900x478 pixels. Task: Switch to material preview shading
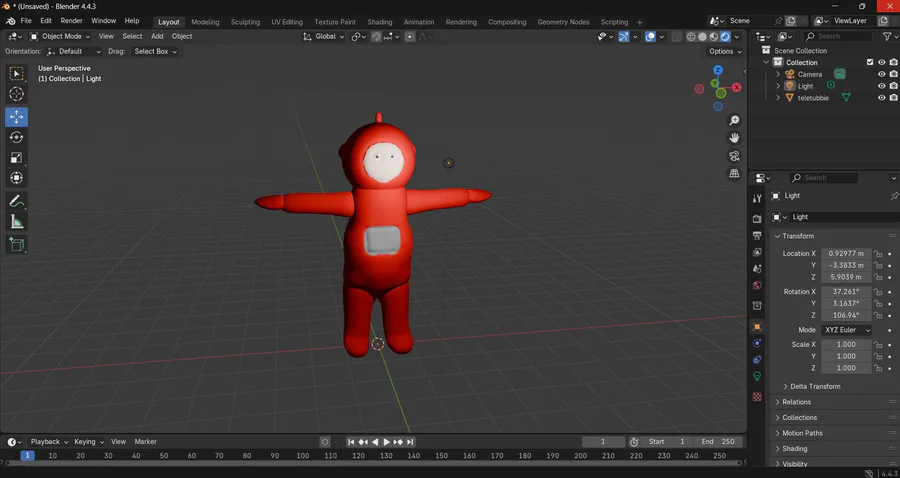point(713,36)
